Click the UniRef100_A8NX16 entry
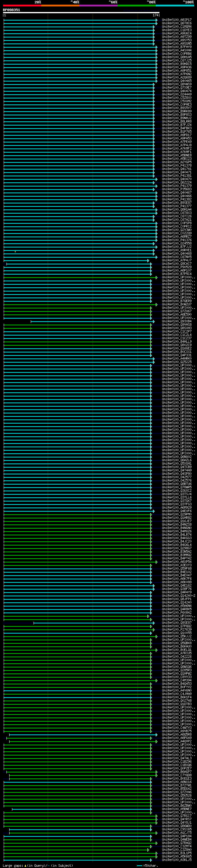The height and width of the screenshot is (868, 197). coord(176,782)
